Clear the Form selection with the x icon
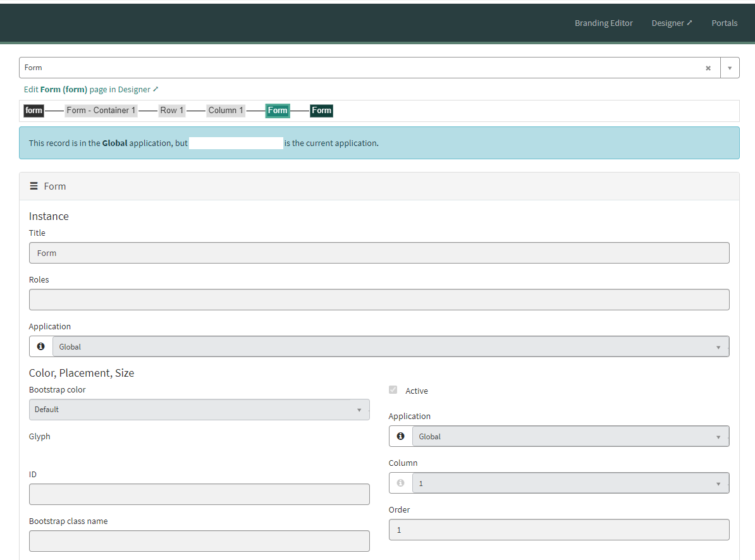Viewport: 755px width, 560px height. click(x=708, y=68)
